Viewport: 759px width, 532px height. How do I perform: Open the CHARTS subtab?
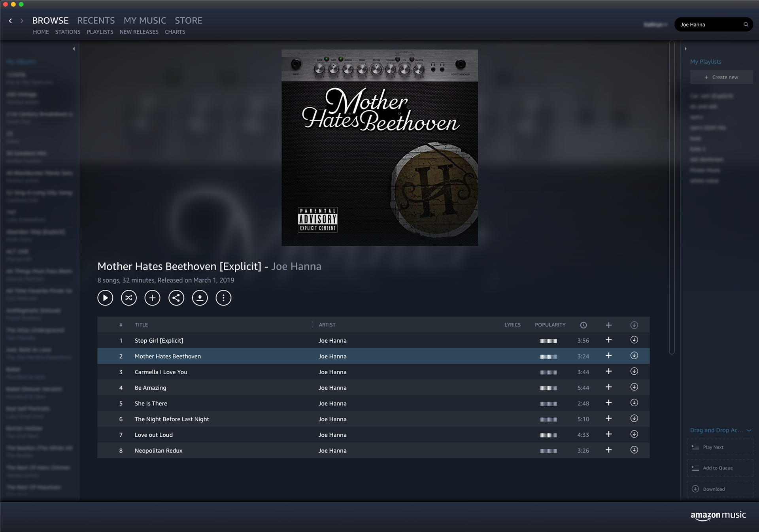[175, 32]
